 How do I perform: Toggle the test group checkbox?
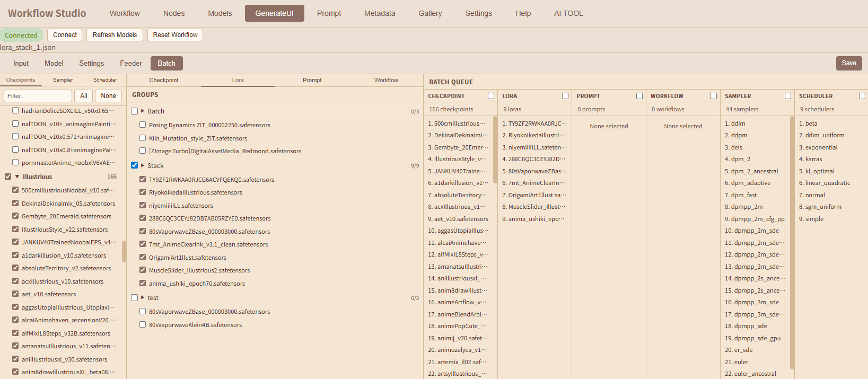click(x=135, y=297)
